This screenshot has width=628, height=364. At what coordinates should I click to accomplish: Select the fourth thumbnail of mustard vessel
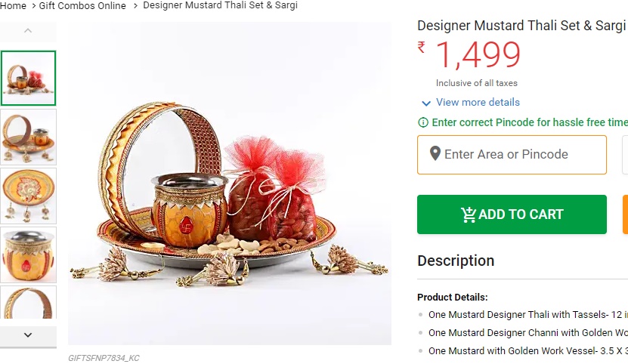pos(29,254)
